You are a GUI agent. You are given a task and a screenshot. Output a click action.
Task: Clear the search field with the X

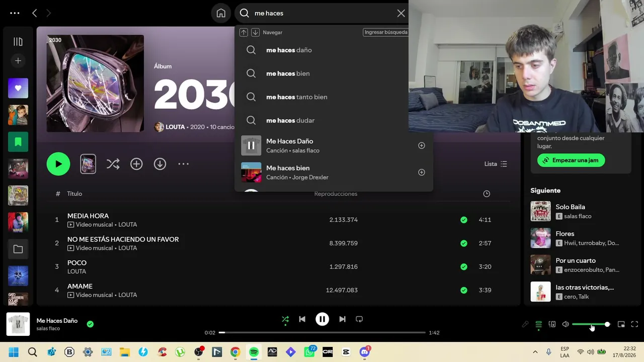click(x=401, y=13)
